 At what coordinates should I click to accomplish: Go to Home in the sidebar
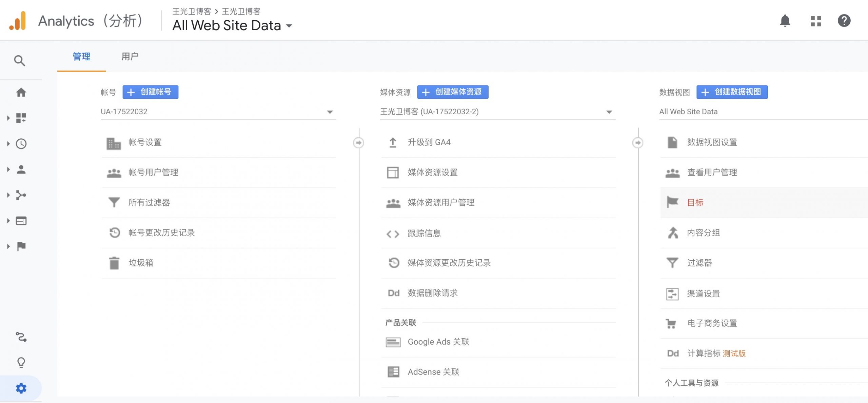click(x=21, y=92)
